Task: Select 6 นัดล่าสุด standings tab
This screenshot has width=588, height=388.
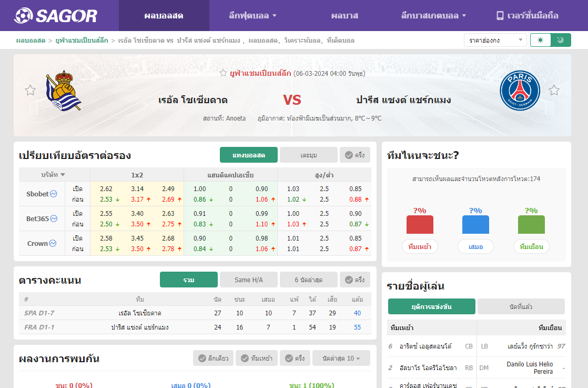Action: 309,280
